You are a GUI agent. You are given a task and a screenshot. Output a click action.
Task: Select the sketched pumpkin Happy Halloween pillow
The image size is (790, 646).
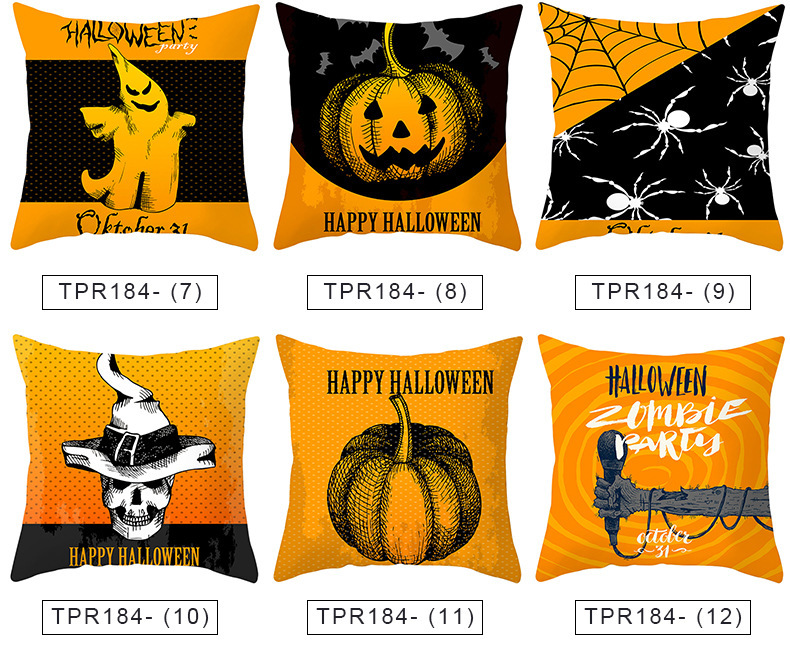click(x=398, y=459)
